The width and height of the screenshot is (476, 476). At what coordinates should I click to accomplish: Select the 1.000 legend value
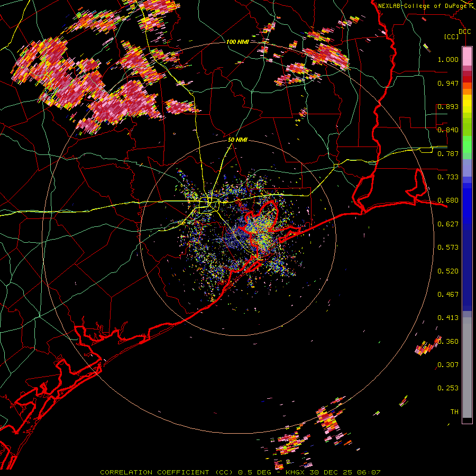click(x=448, y=60)
